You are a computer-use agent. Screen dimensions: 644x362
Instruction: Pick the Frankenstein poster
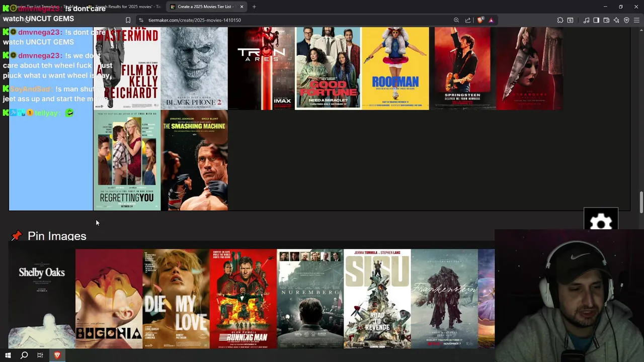point(444,299)
